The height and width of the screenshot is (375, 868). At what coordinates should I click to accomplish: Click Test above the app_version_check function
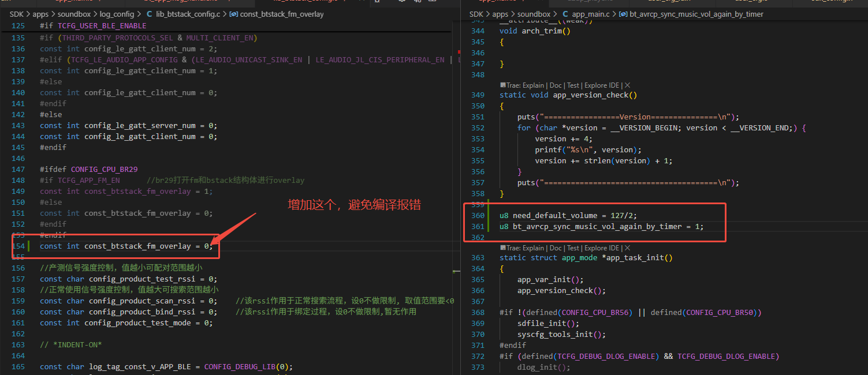573,85
